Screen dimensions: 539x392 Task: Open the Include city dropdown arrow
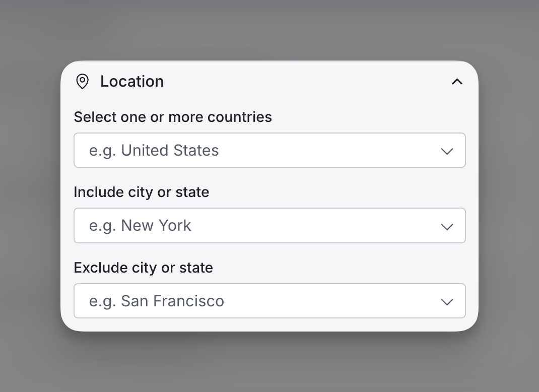click(447, 227)
